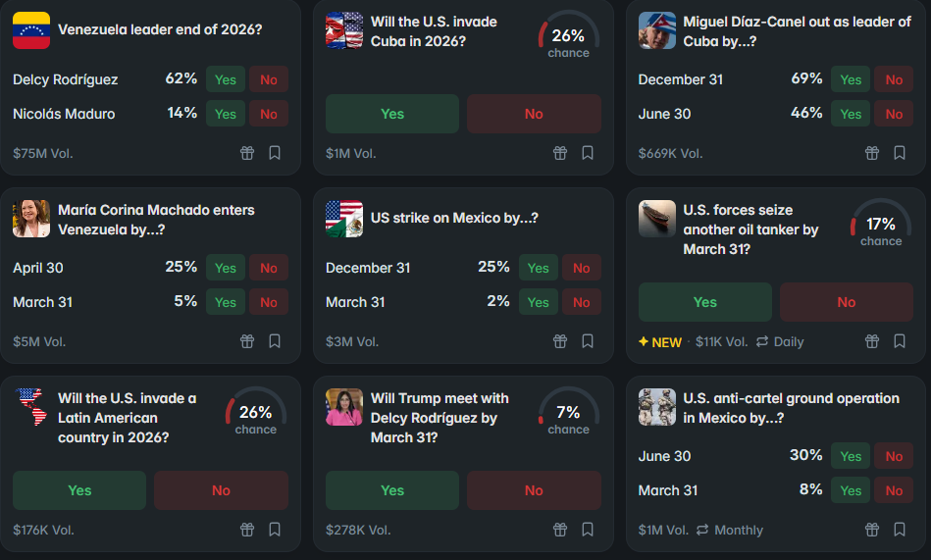The width and height of the screenshot is (931, 560).
Task: Pick No for Mexico strike by December 31
Action: (582, 268)
